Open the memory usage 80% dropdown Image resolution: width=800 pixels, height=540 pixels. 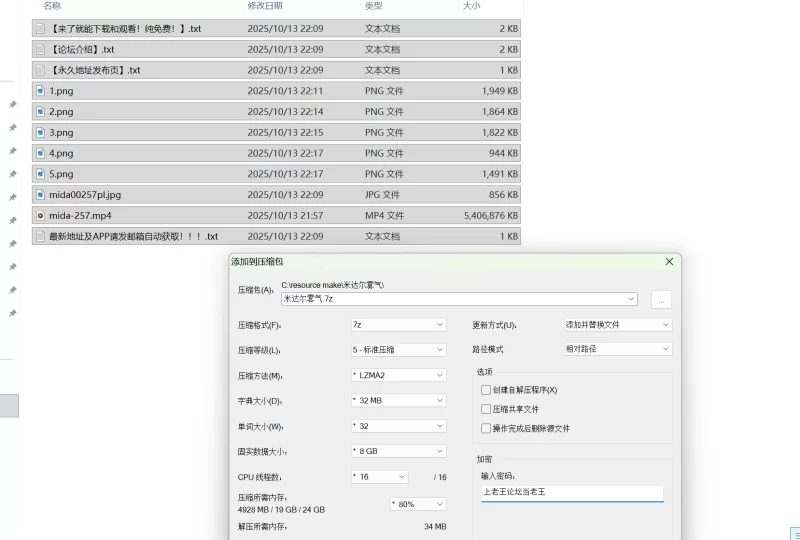click(x=417, y=504)
